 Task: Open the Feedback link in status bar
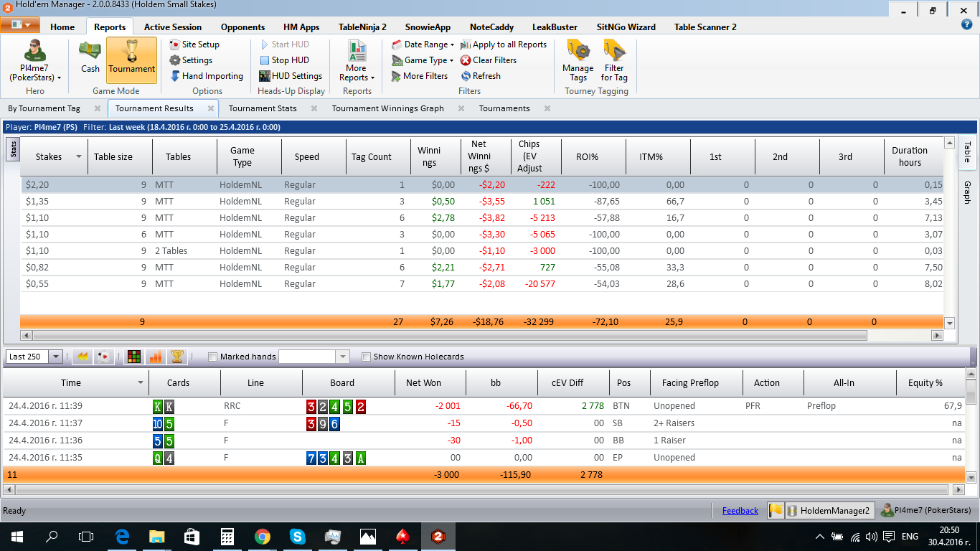[740, 511]
